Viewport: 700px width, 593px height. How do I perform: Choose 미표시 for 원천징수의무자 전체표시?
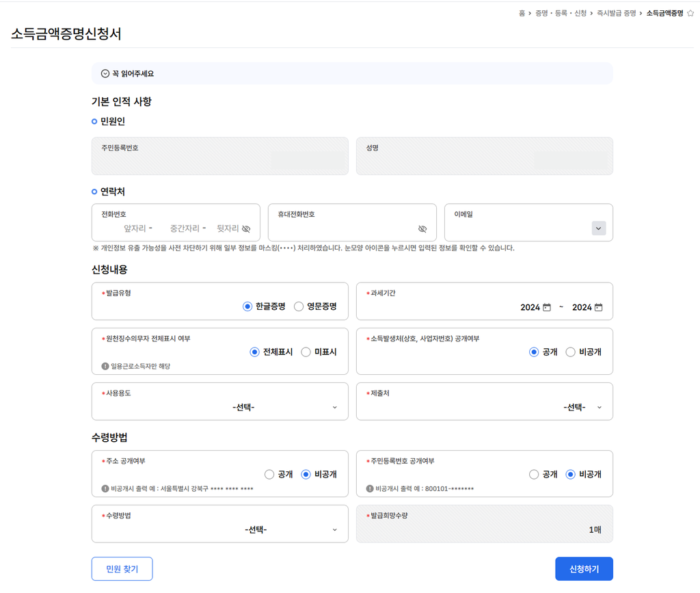point(306,352)
